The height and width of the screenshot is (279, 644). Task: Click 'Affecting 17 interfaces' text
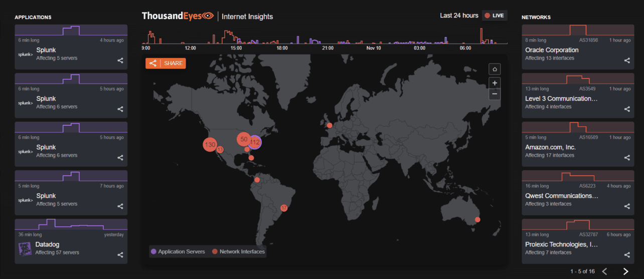pos(550,155)
